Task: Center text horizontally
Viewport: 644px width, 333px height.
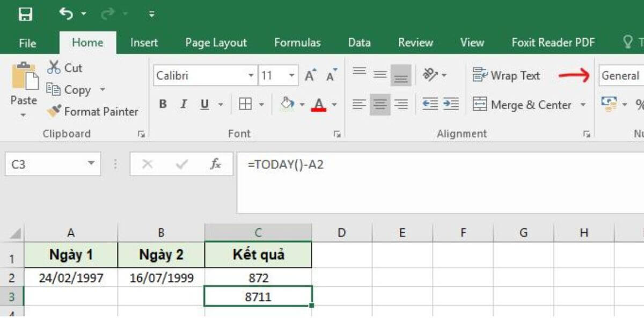Action: point(380,105)
